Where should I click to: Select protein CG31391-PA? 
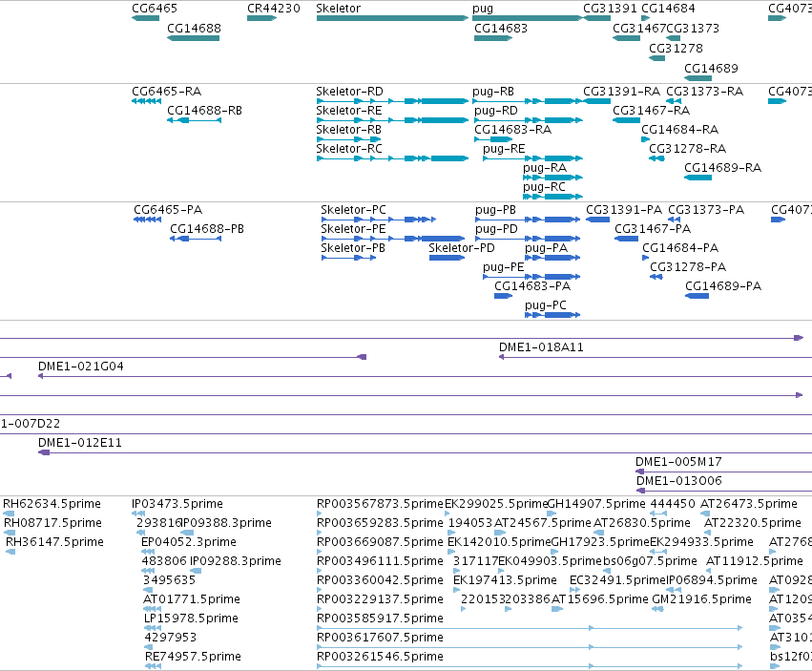[597, 220]
